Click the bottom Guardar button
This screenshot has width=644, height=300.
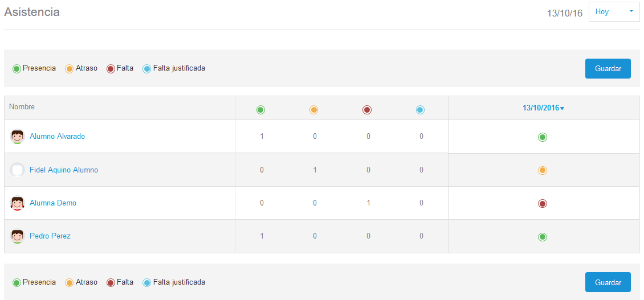[x=608, y=282]
